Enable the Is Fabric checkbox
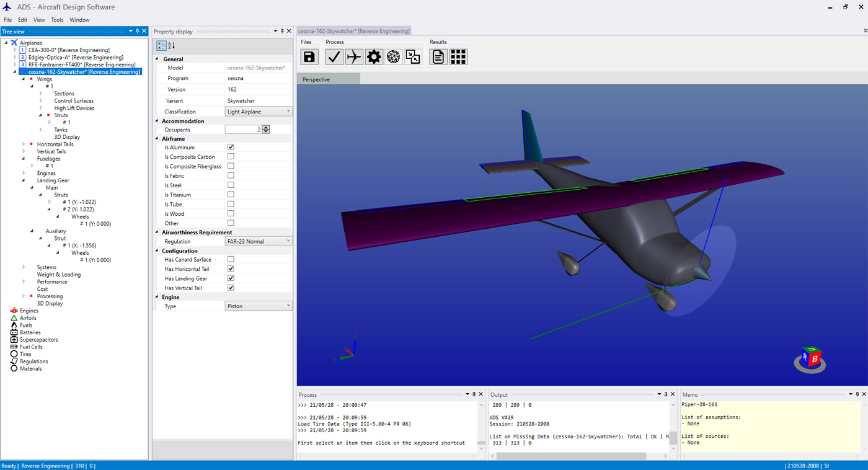Viewport: 868px width, 470px height. tap(231, 175)
